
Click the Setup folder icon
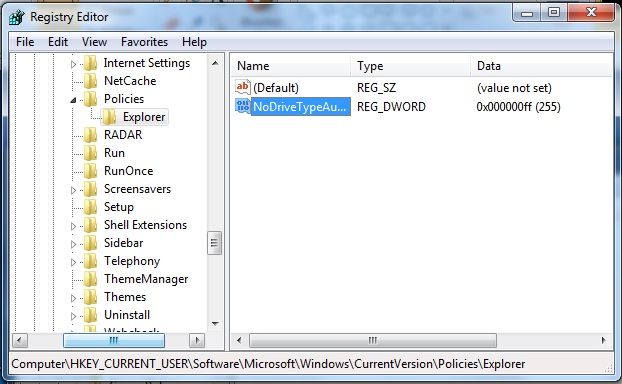click(91, 207)
